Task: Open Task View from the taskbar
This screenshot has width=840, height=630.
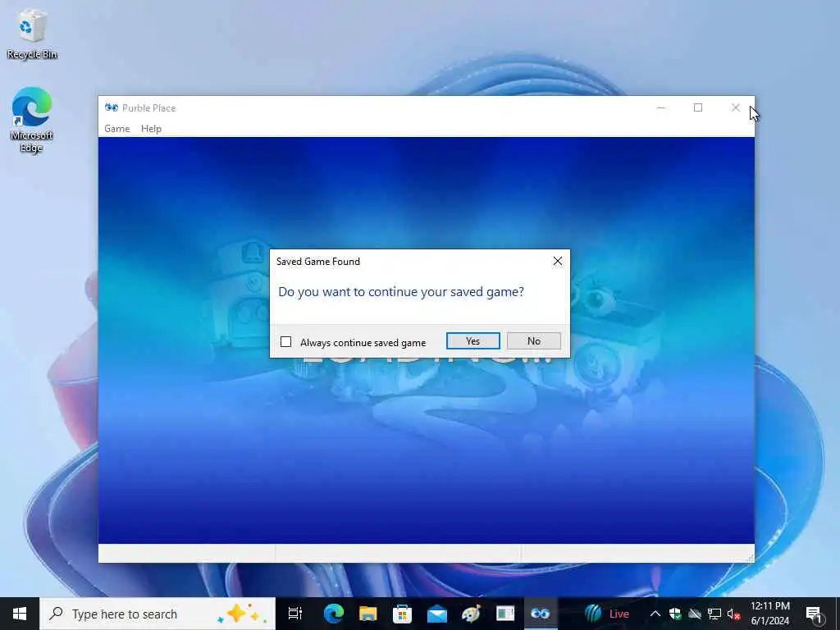Action: click(x=295, y=614)
